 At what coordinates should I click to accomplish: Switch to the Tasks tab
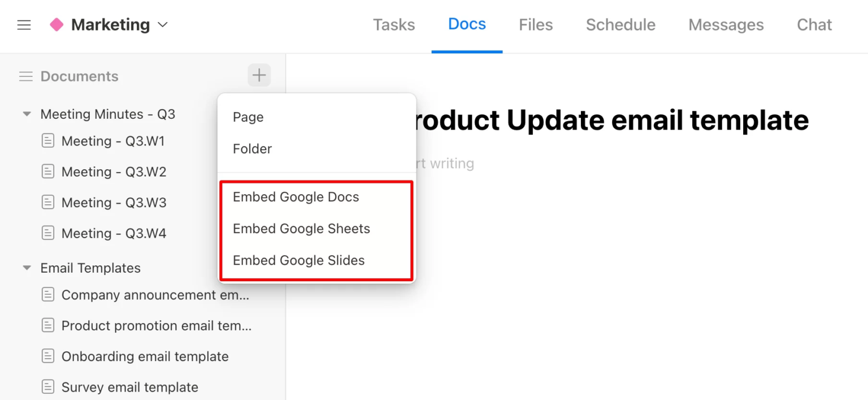click(394, 25)
